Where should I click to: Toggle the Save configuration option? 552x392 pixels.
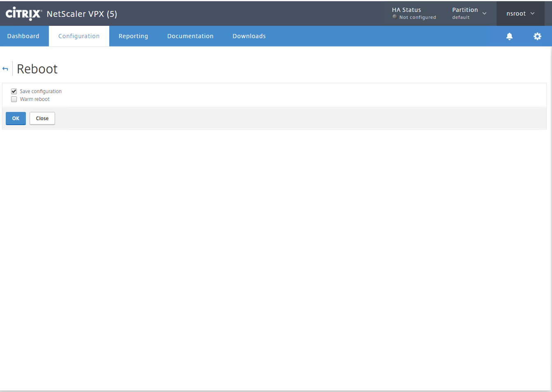(14, 91)
